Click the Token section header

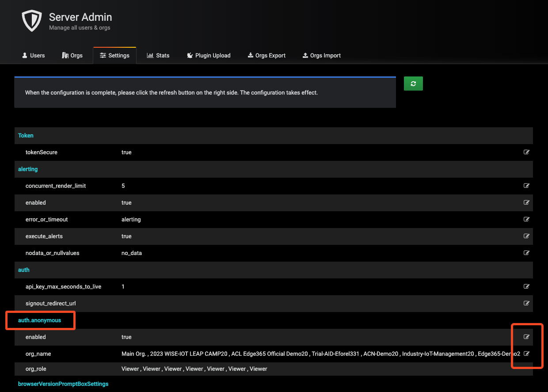[x=26, y=135]
